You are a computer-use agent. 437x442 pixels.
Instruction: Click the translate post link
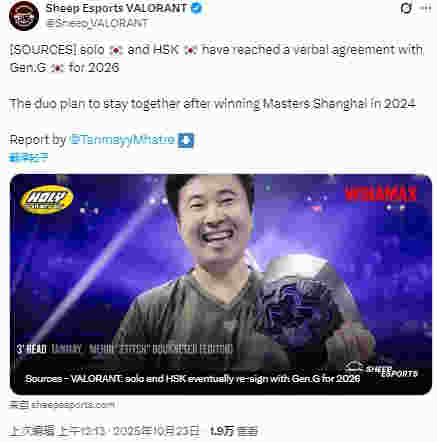[28, 157]
